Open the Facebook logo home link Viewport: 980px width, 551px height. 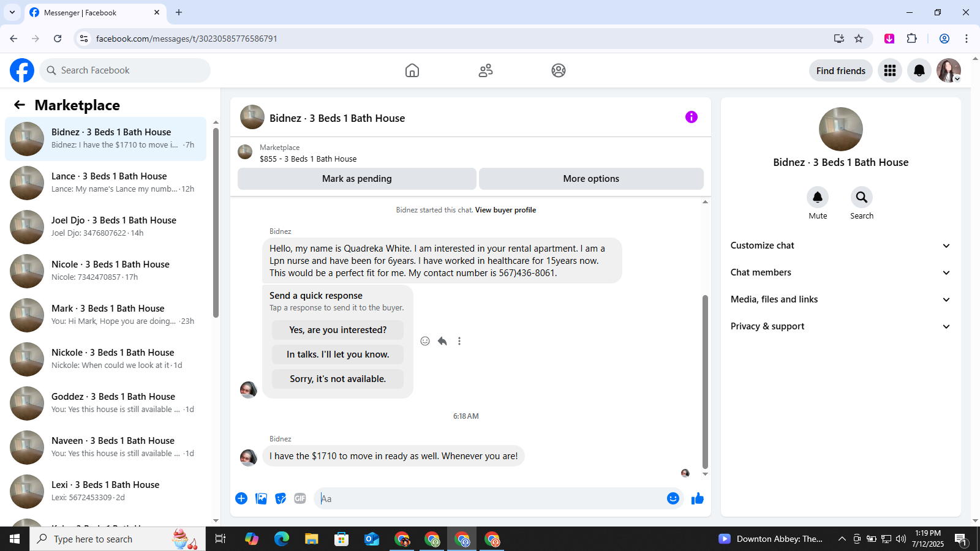(22, 70)
